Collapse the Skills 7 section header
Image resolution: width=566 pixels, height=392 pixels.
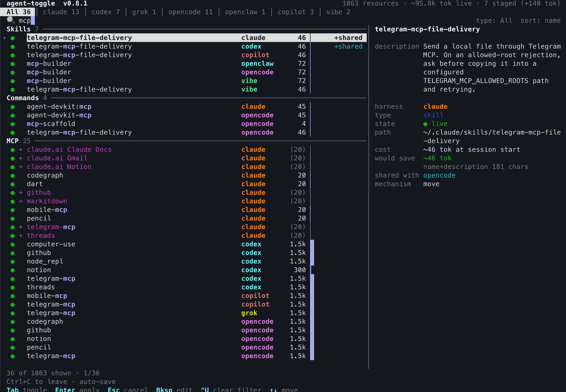(x=23, y=29)
